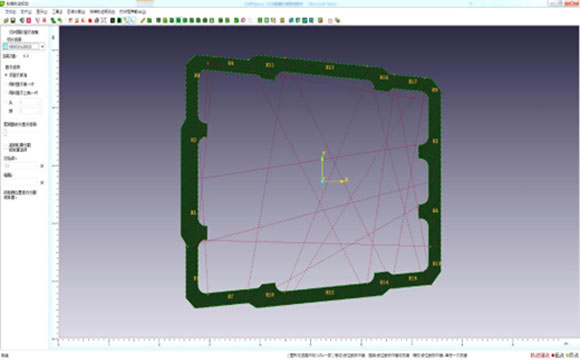Click the red status text in bottom-right bar
The width and height of the screenshot is (580, 360).
pos(540,356)
